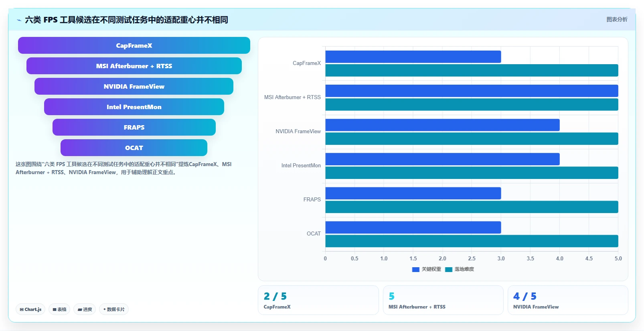
Task: Select the MSI Afterburner + RTSS funnel bar
Action: 134,66
